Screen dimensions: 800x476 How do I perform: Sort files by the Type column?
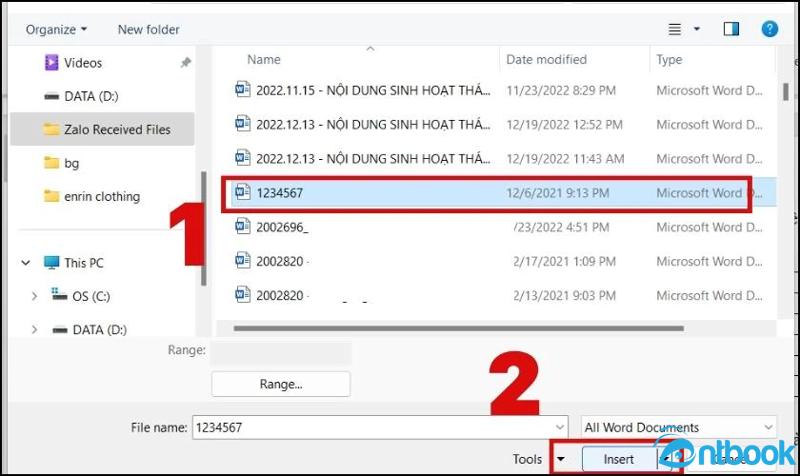pyautogui.click(x=669, y=60)
